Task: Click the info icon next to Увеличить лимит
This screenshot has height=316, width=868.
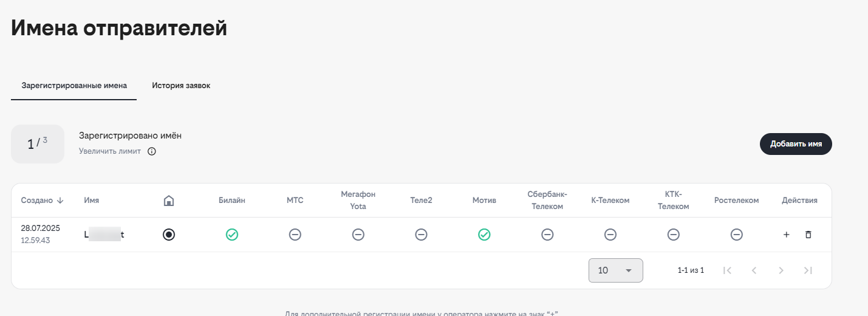Action: [x=152, y=151]
